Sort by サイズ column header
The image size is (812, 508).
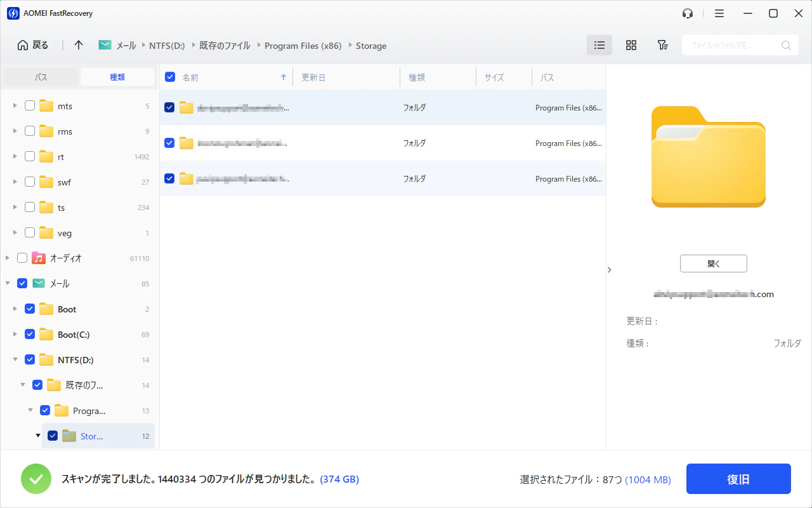(494, 77)
